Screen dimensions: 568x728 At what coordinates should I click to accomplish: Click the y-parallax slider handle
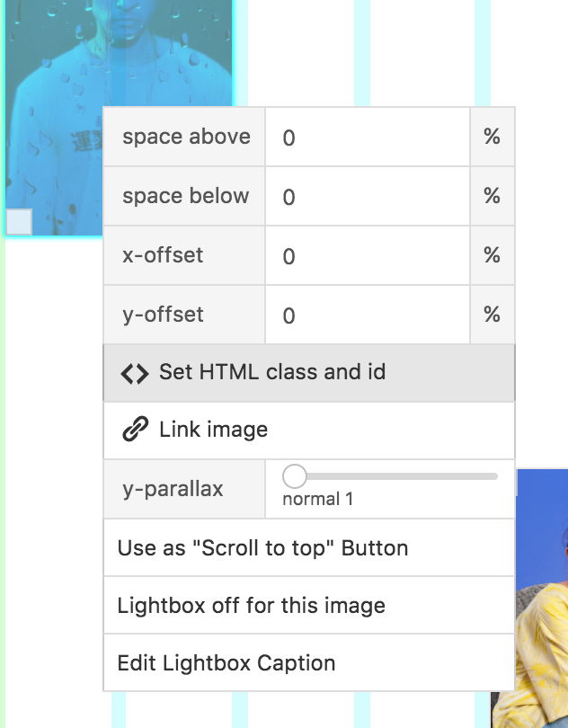[x=295, y=475]
